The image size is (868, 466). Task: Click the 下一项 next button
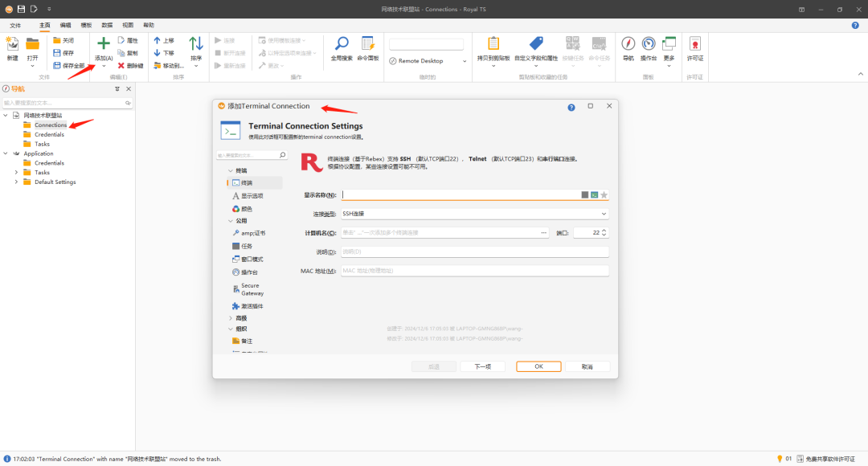click(483, 367)
